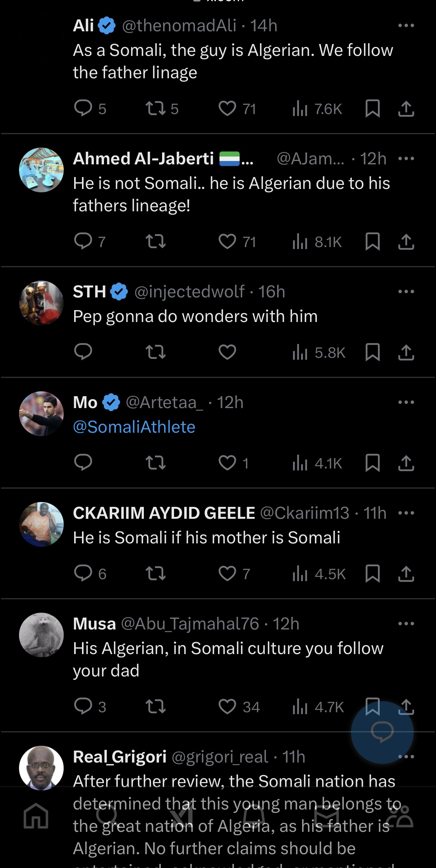Share Mo's @SomaliAthlete tweet
The width and height of the screenshot is (436, 868).
[406, 463]
